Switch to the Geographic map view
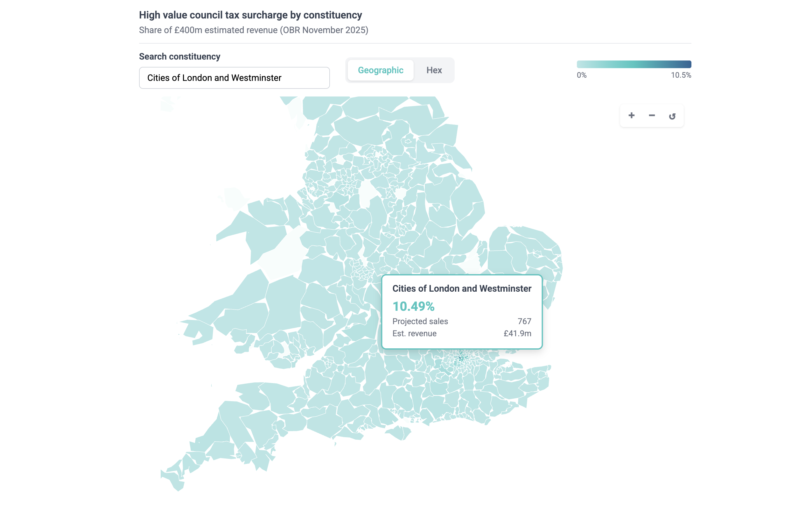Screen dimensions: 812x512 pyautogui.click(x=380, y=70)
